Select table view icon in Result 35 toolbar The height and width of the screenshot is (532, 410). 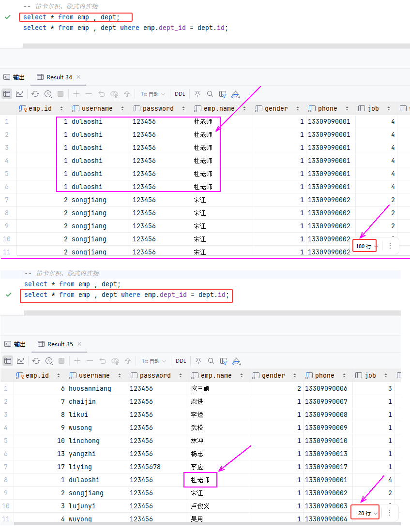point(8,361)
